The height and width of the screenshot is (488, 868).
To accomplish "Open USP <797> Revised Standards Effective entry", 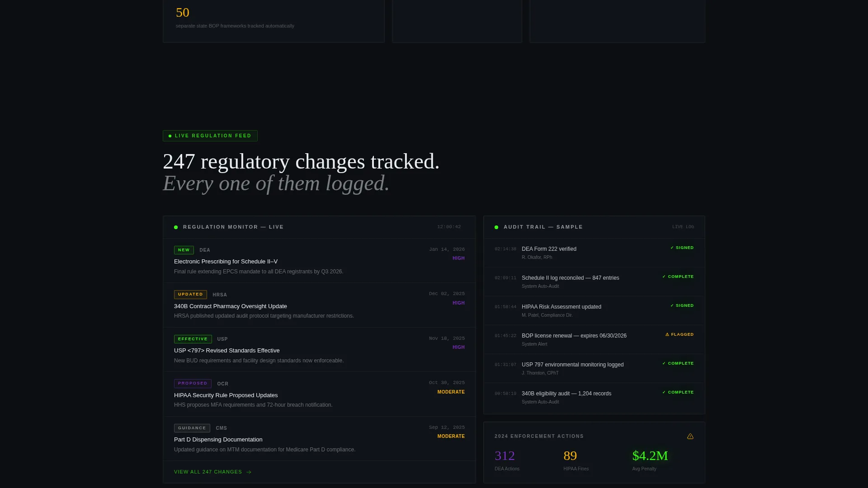I will point(319,350).
